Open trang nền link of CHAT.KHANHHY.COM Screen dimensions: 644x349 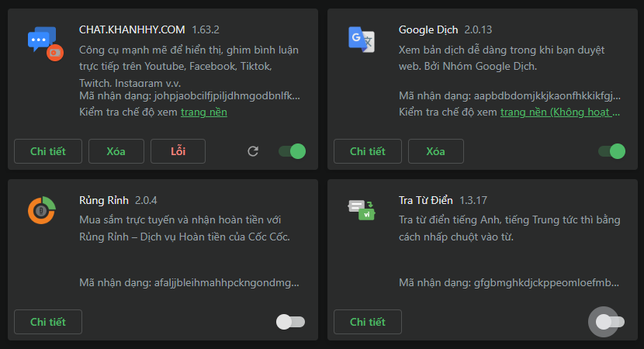[204, 112]
